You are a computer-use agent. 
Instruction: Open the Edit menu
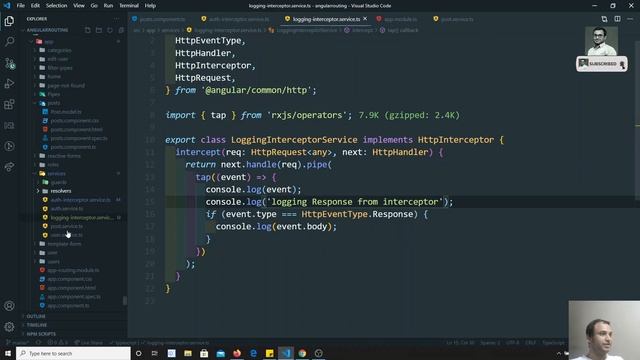35,6
